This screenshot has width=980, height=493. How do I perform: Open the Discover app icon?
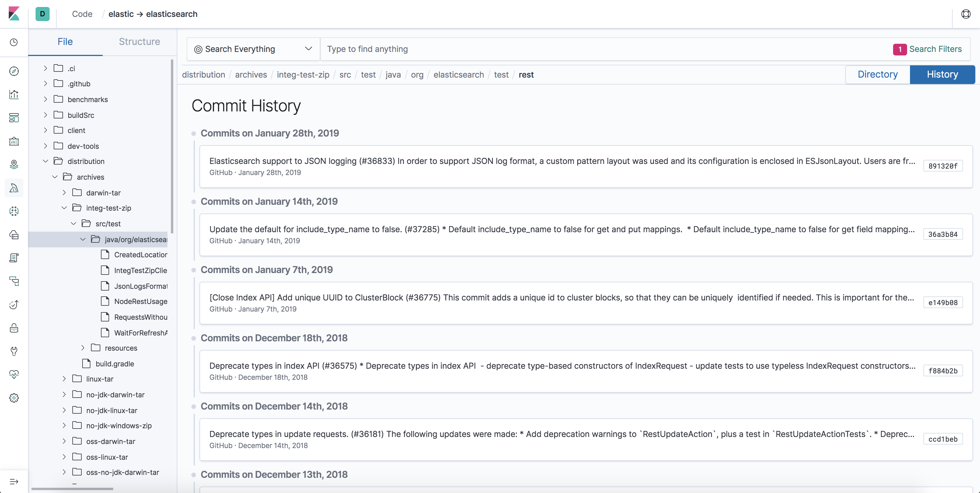(14, 71)
